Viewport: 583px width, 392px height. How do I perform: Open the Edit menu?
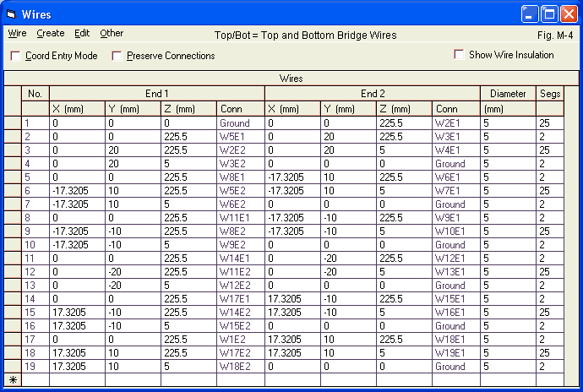coord(82,34)
